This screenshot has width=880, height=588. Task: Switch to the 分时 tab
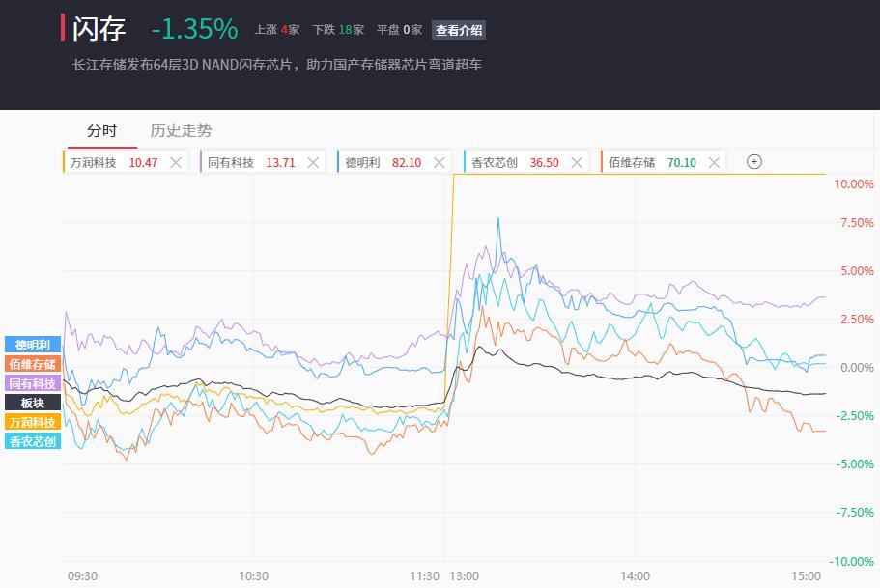(x=101, y=130)
